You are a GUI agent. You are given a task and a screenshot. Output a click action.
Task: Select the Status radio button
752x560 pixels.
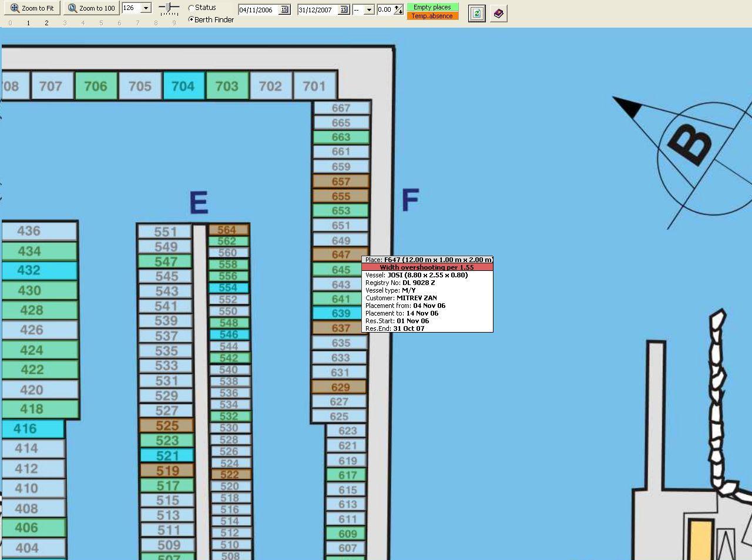point(192,8)
